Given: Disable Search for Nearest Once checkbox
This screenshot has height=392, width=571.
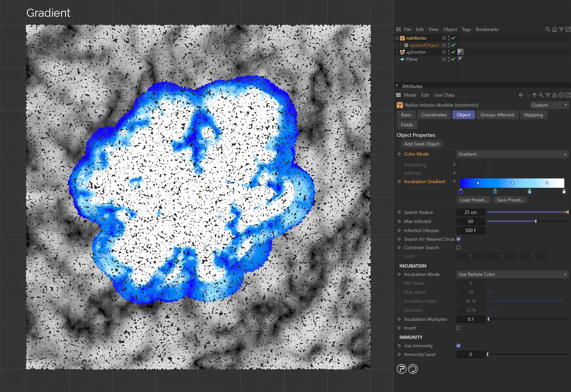Looking at the screenshot, I should [458, 239].
